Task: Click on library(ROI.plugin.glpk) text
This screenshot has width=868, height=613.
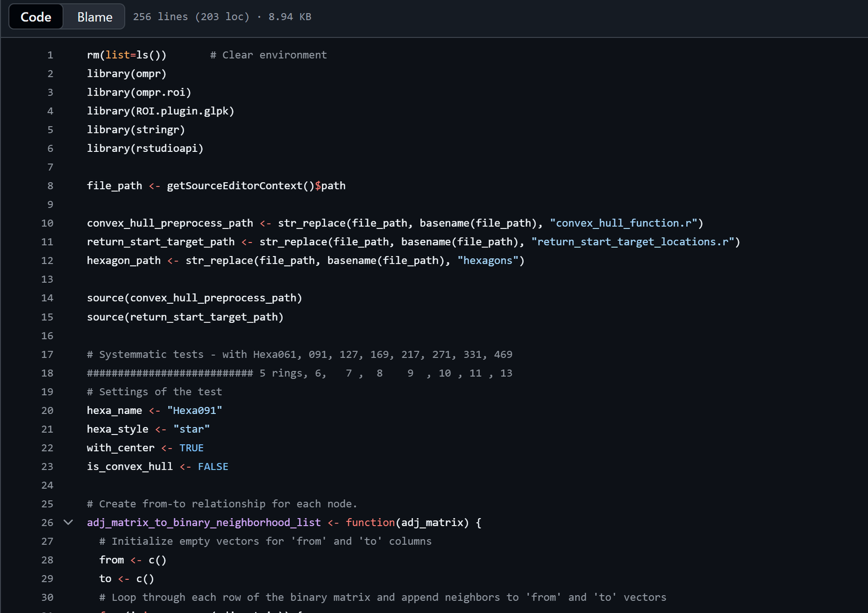Action: pos(161,111)
